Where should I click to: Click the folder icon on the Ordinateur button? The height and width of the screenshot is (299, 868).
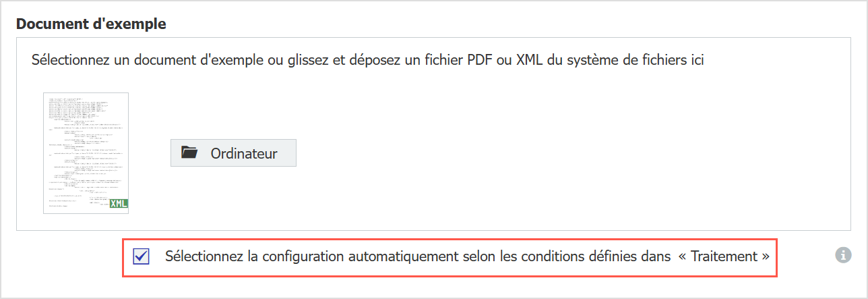point(189,153)
